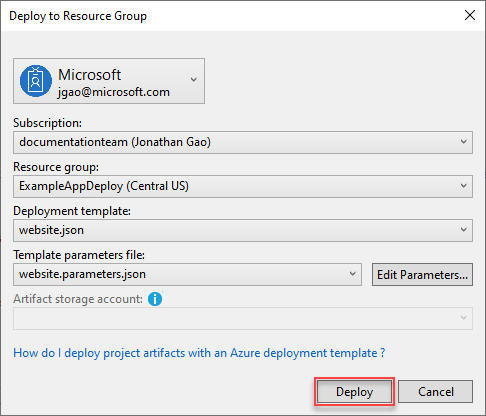Click the info icon beside Artifact storage account
Image resolution: width=486 pixels, height=416 pixels.
pos(155,299)
